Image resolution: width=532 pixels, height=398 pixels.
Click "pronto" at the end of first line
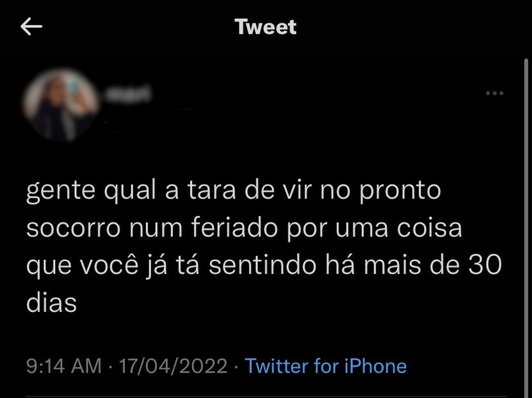(x=400, y=191)
